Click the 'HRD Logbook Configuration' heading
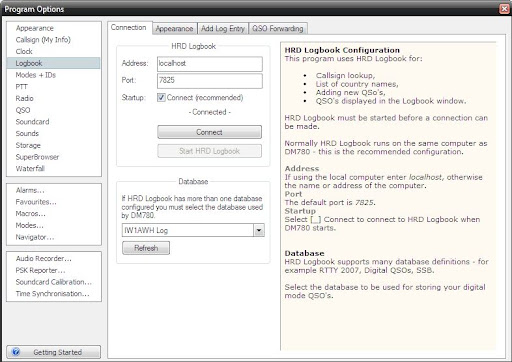Image resolution: width=512 pixels, height=362 pixels. coord(342,50)
